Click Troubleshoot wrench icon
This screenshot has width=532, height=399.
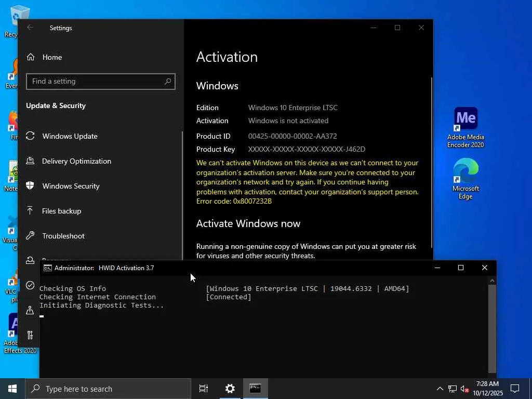click(30, 235)
